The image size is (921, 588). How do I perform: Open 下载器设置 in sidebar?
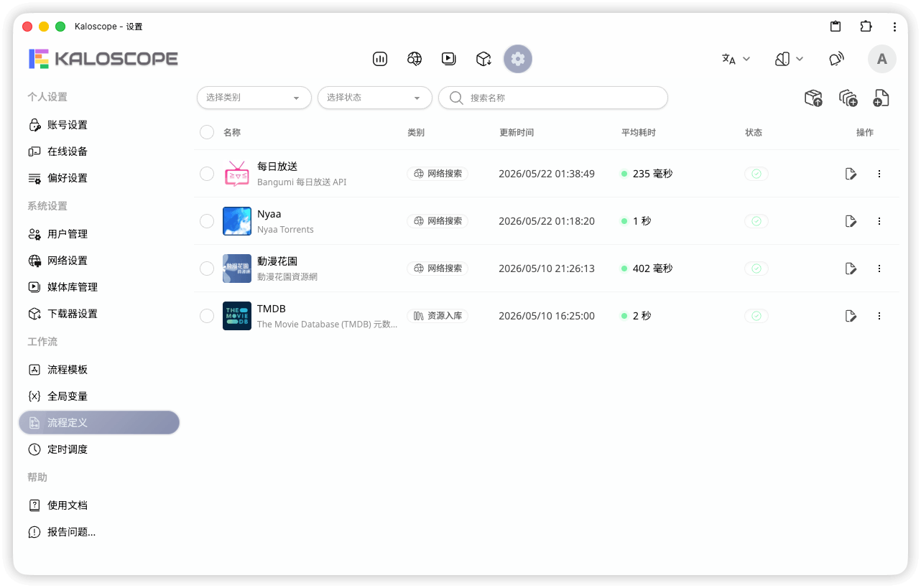[99, 314]
